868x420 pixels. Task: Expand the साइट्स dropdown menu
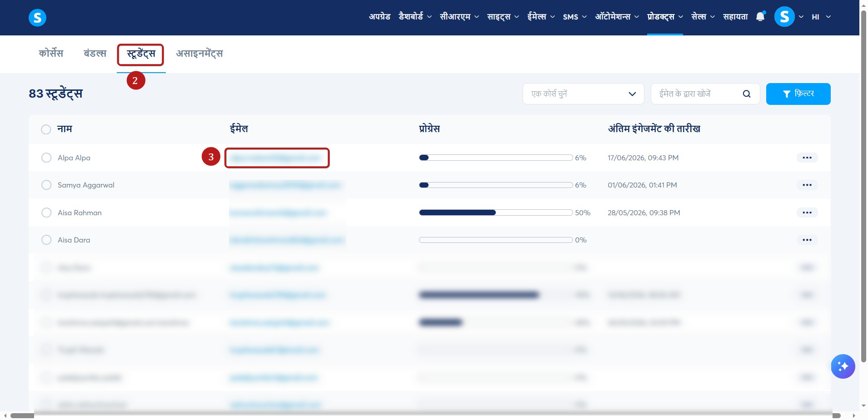point(503,17)
